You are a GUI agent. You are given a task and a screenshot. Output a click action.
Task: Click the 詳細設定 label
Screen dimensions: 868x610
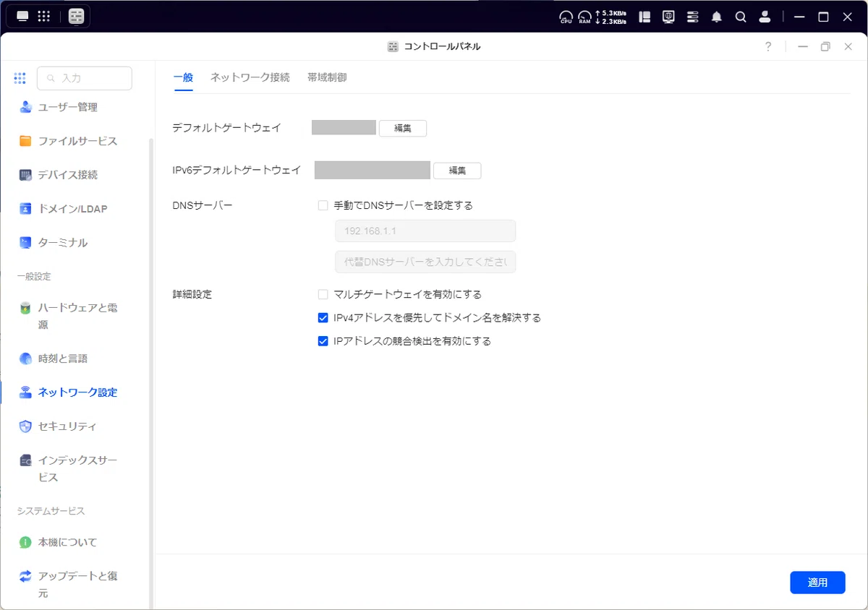192,294
